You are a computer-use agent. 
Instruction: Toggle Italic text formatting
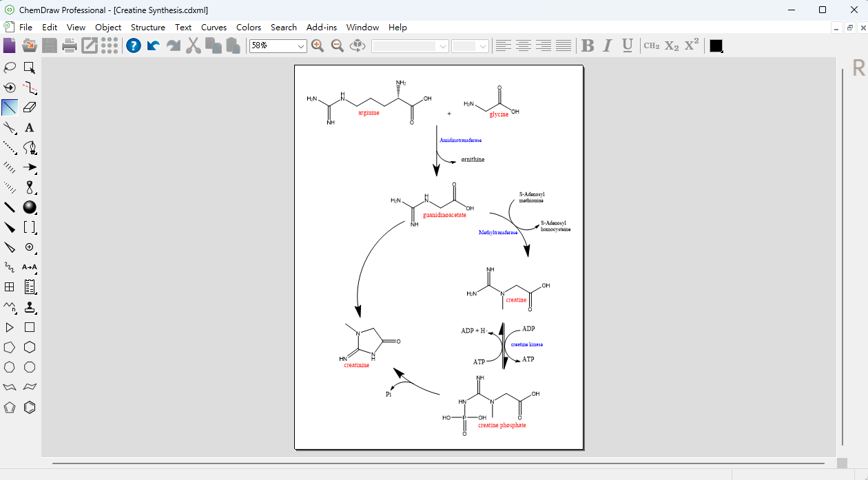[x=607, y=45]
